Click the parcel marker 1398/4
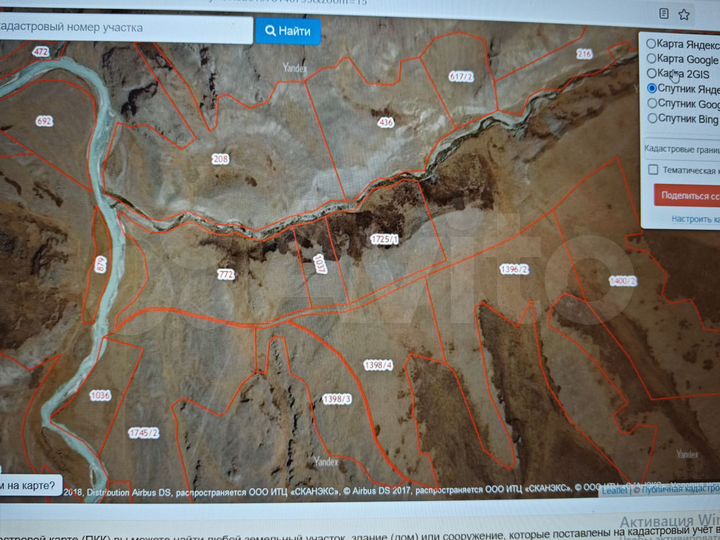This screenshot has height=540, width=720. click(378, 364)
